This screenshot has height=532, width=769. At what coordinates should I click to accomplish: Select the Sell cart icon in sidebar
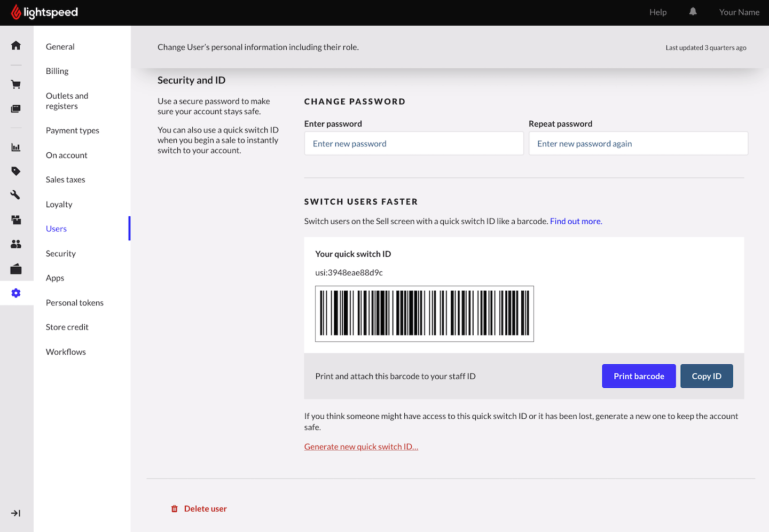[x=16, y=84]
